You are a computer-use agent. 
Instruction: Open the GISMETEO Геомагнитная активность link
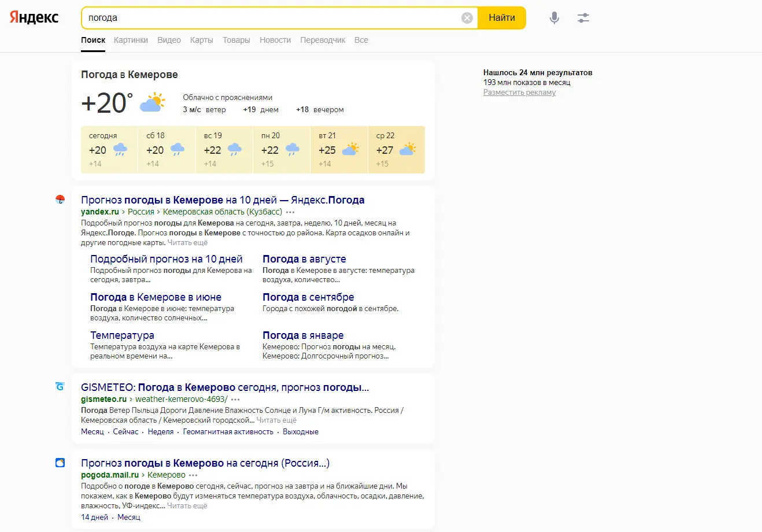228,432
